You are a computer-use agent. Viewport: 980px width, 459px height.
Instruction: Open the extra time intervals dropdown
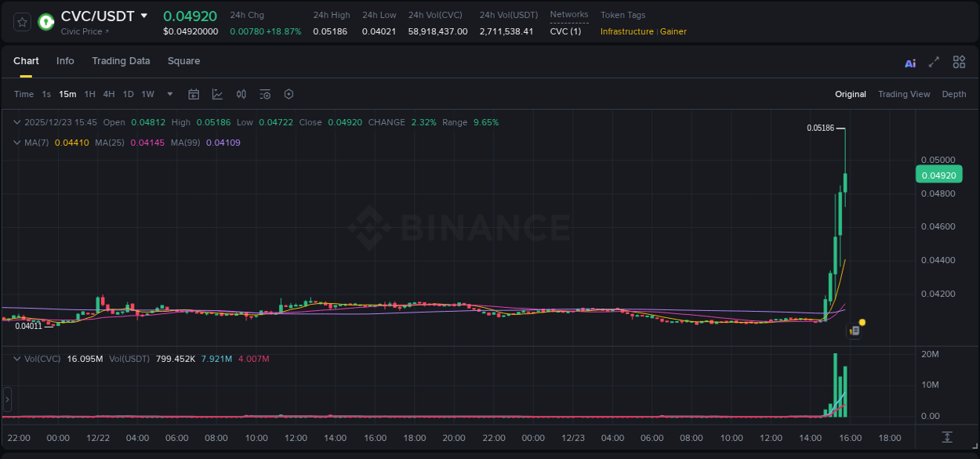[169, 94]
